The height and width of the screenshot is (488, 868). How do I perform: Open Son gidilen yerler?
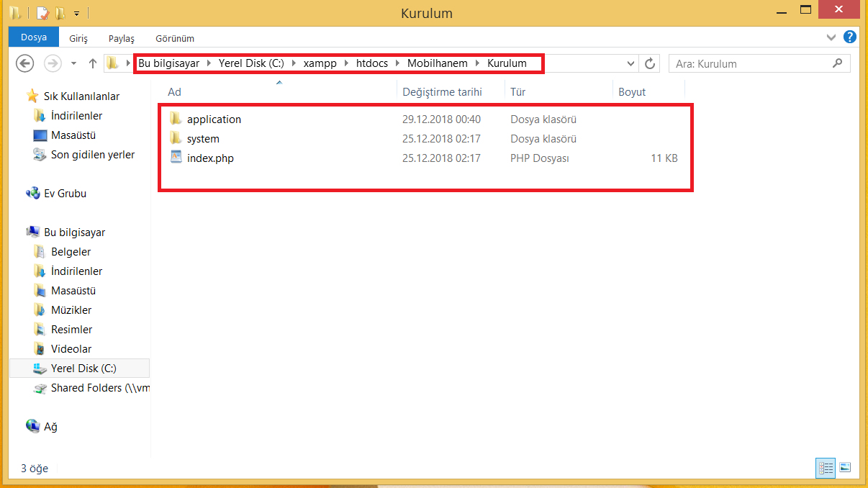tap(92, 155)
